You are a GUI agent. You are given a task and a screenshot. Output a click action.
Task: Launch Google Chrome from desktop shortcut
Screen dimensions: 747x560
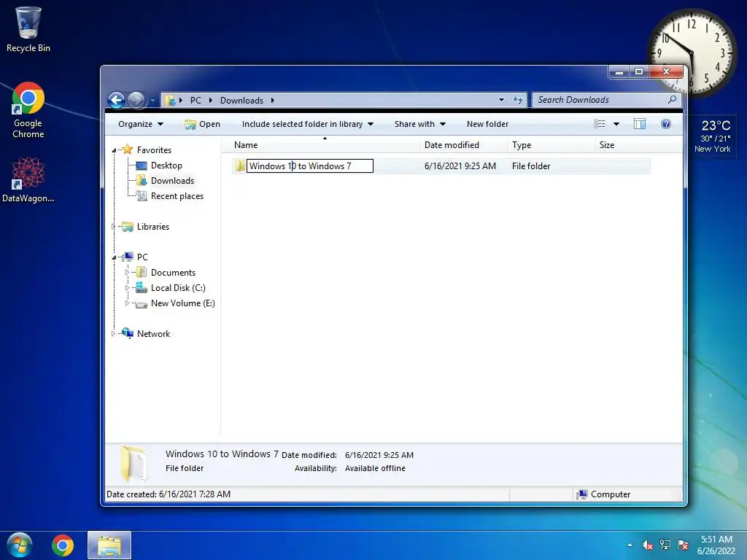[x=28, y=110]
